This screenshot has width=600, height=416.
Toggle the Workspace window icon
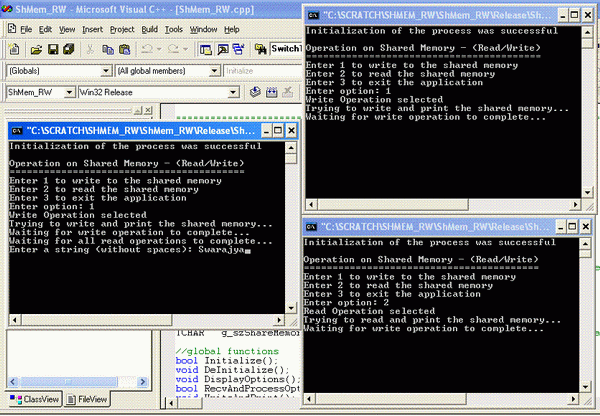pyautogui.click(x=206, y=49)
